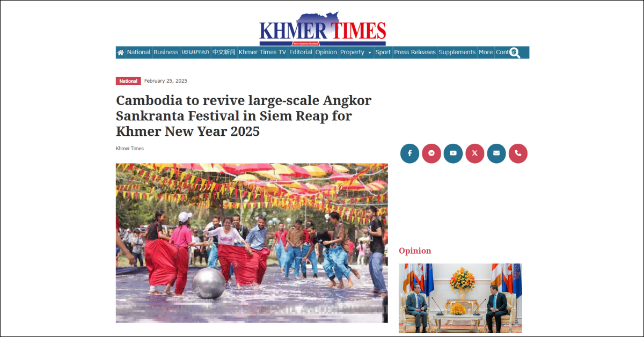Screen dimensions: 644x337
Task: Expand the Property dropdown arrow
Action: [369, 53]
